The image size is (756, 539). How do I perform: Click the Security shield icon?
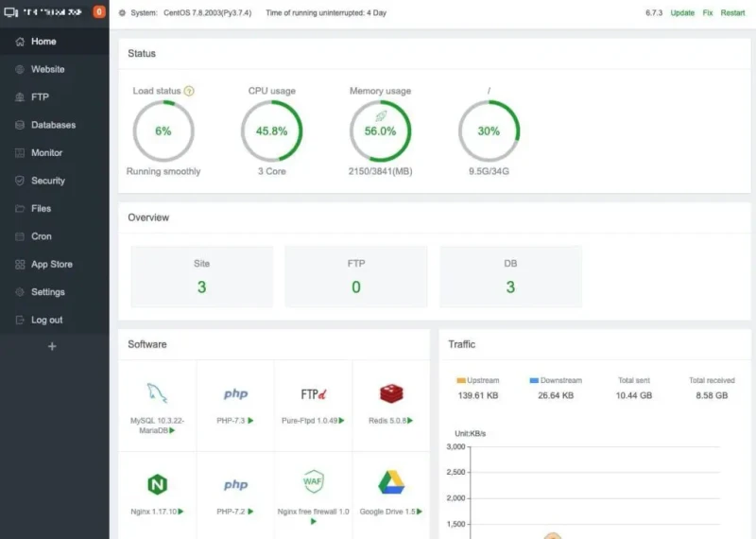click(20, 181)
